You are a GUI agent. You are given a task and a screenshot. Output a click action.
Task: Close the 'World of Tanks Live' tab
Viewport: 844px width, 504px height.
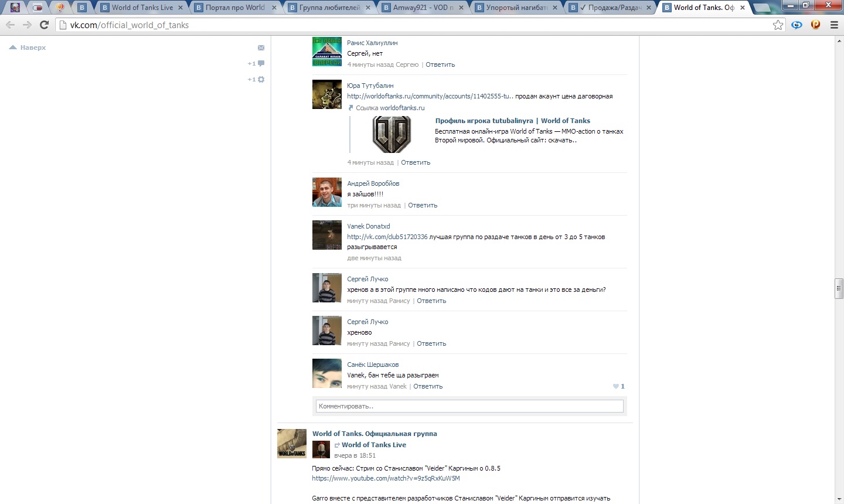pyautogui.click(x=180, y=8)
